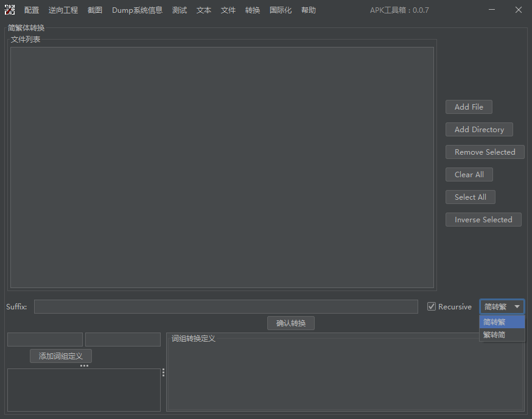
Task: Open the 逆向工程 menu
Action: coord(63,10)
